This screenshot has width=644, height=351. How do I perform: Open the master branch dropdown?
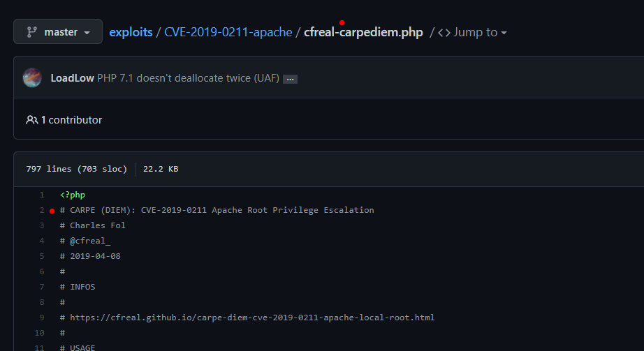[x=58, y=32]
